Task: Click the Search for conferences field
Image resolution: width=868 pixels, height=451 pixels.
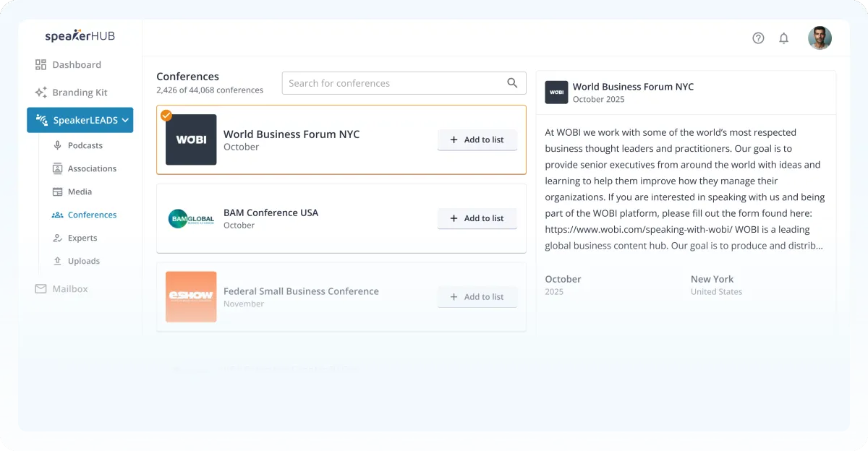Action: (x=404, y=83)
